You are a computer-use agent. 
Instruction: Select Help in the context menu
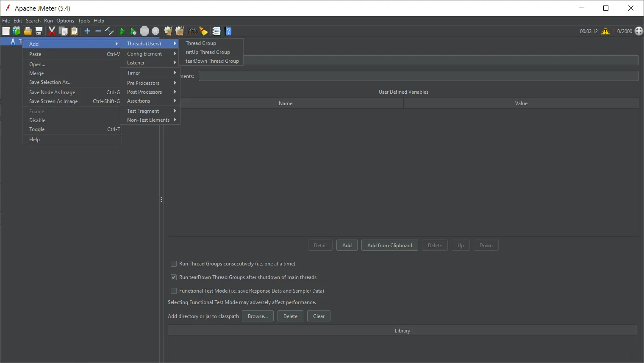click(72, 140)
